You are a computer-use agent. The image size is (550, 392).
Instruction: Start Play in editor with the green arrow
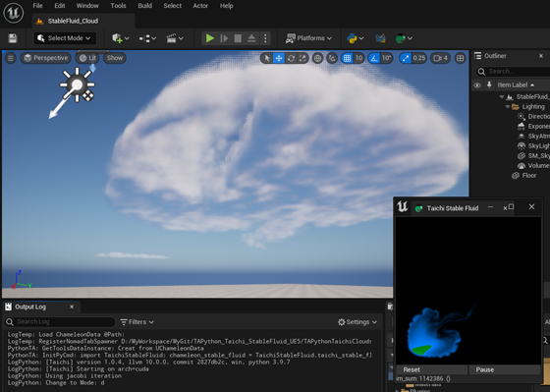pos(210,38)
